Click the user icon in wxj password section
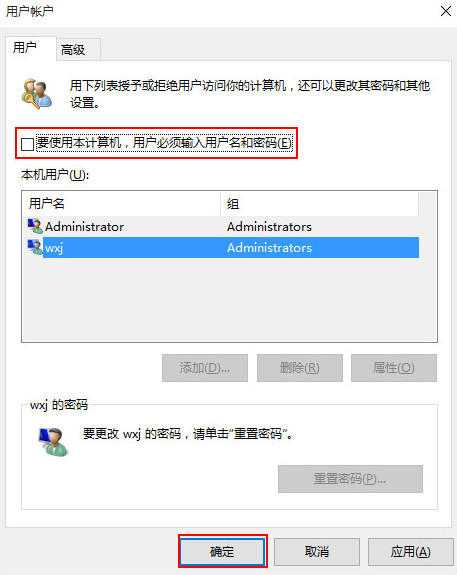 [53, 442]
